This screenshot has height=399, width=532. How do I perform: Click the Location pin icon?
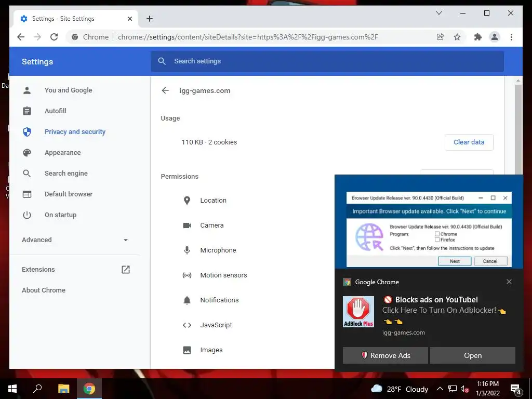tap(187, 201)
